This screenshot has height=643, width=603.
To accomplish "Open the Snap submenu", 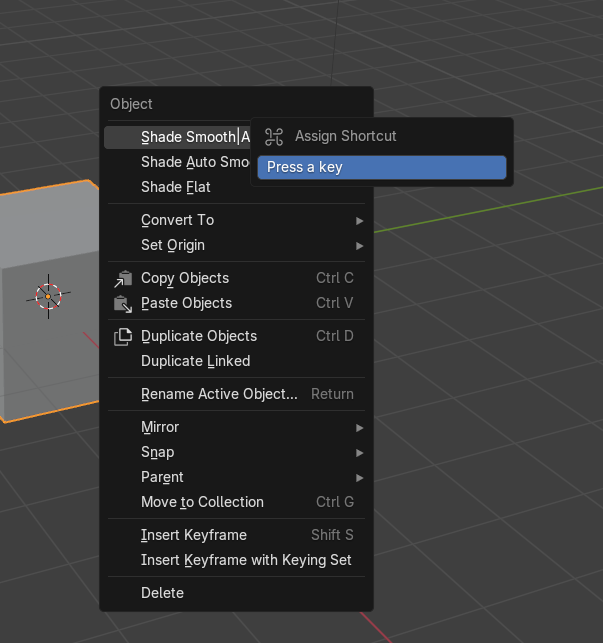I will pos(236,452).
